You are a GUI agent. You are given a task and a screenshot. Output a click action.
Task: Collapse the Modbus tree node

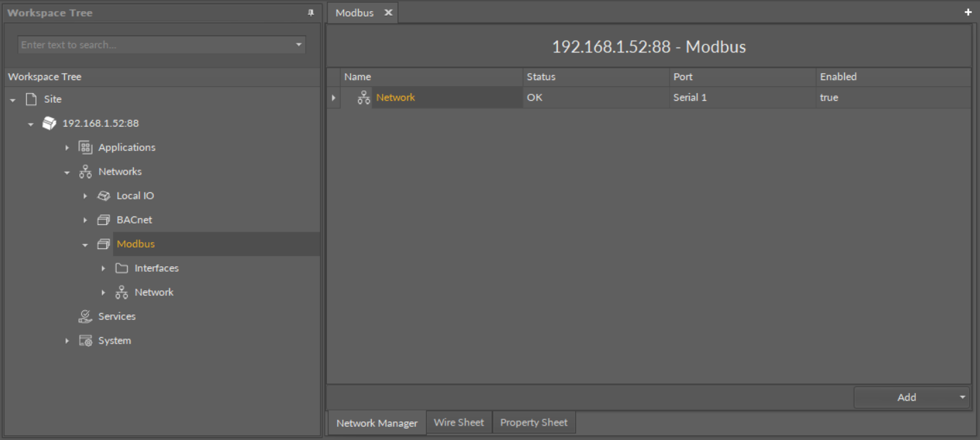coord(85,244)
